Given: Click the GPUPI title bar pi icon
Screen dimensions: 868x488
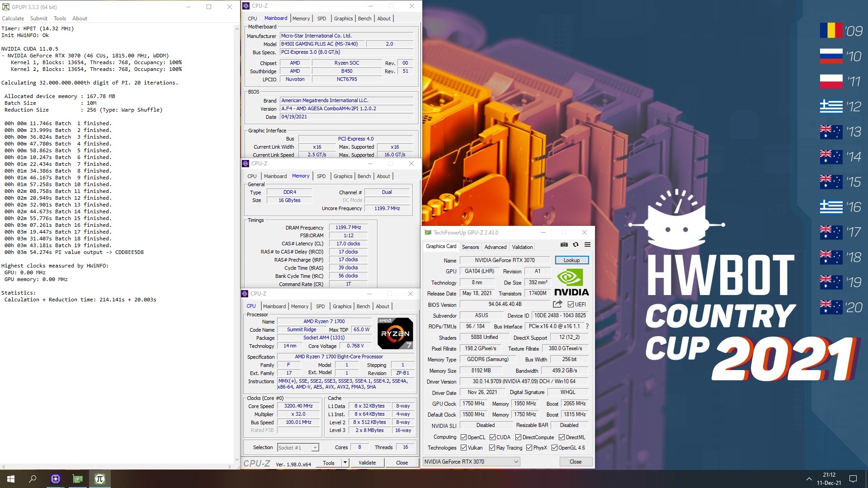Looking at the screenshot, I should (x=6, y=7).
